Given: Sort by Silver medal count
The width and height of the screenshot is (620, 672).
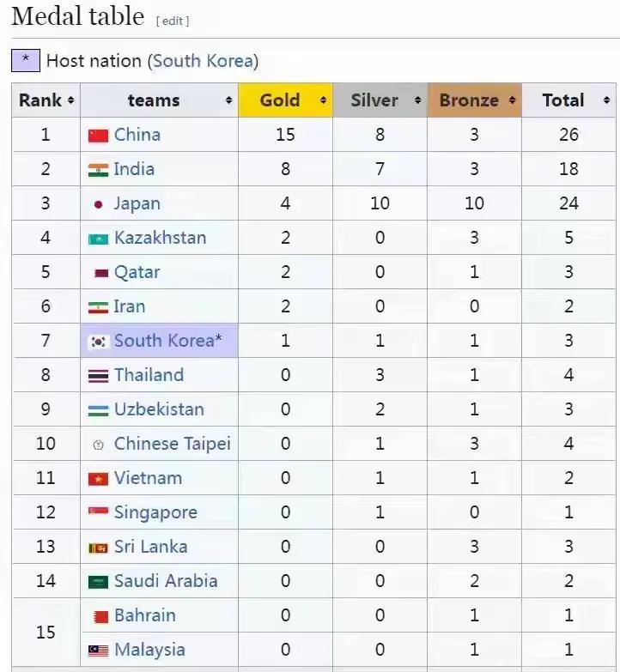Looking at the screenshot, I should pos(417,100).
